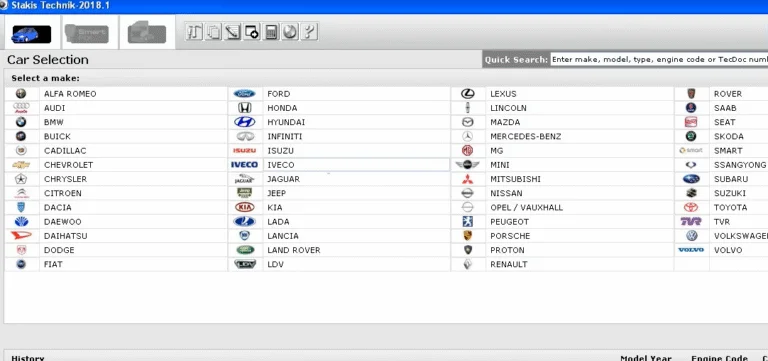This screenshot has height=361, width=768.
Task: Click the Quick Search input field
Action: (x=659, y=59)
